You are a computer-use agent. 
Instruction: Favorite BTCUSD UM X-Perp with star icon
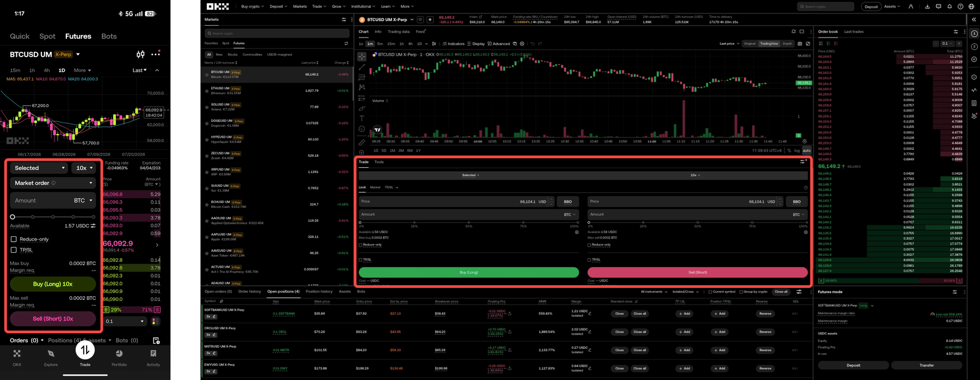tap(430, 20)
